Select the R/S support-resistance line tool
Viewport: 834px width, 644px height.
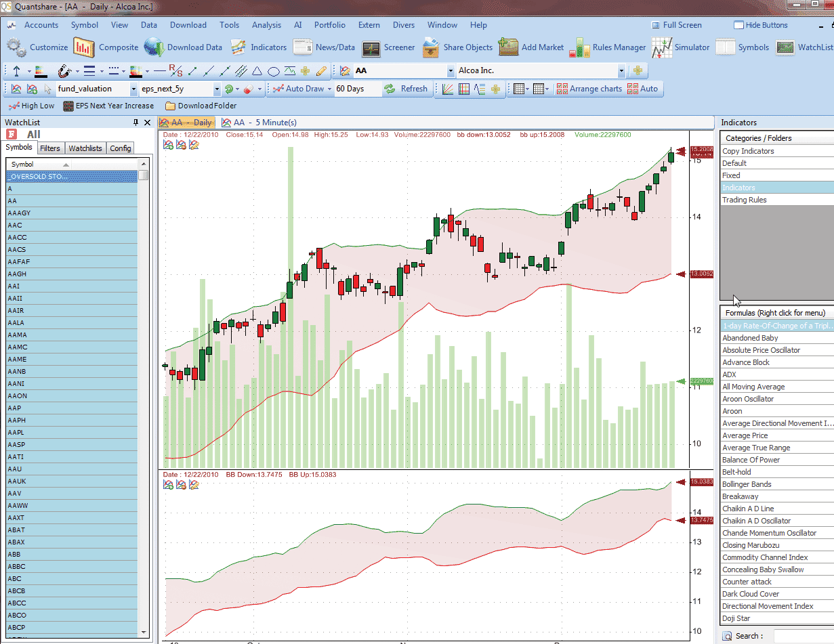176,70
